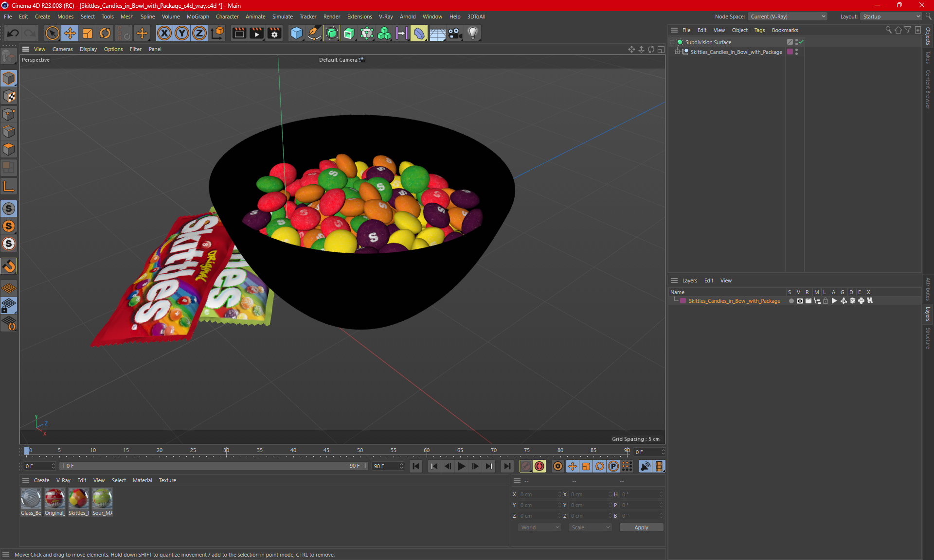Open the Node Space dropdown
The image size is (934, 560).
pos(787,17)
